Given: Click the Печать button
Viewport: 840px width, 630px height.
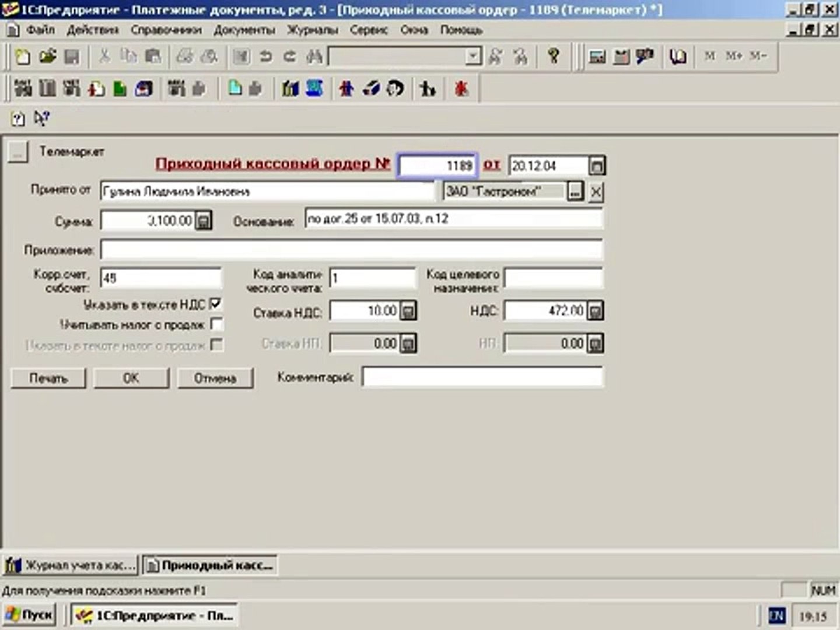Looking at the screenshot, I should [48, 378].
